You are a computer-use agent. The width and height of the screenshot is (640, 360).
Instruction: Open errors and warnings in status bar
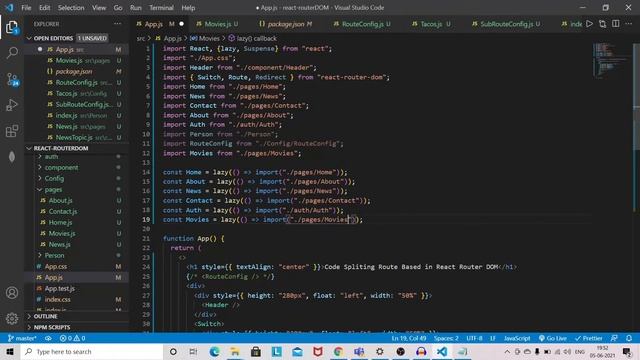point(72,338)
